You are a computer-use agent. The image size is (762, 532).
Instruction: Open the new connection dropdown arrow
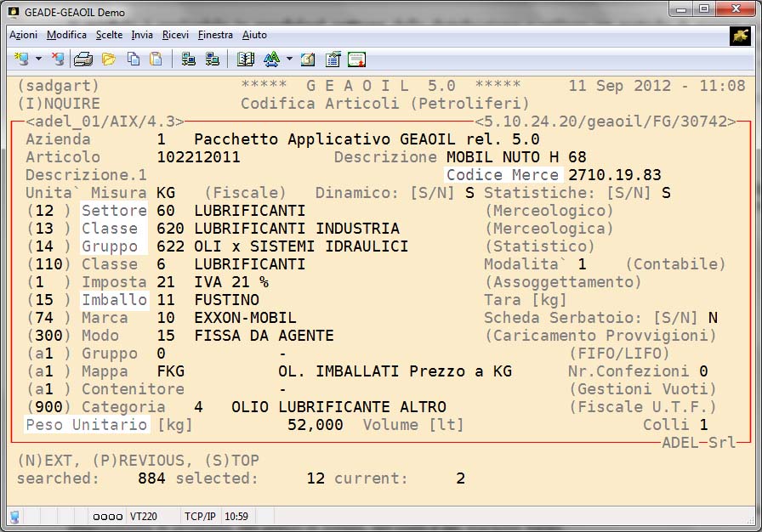coord(38,59)
